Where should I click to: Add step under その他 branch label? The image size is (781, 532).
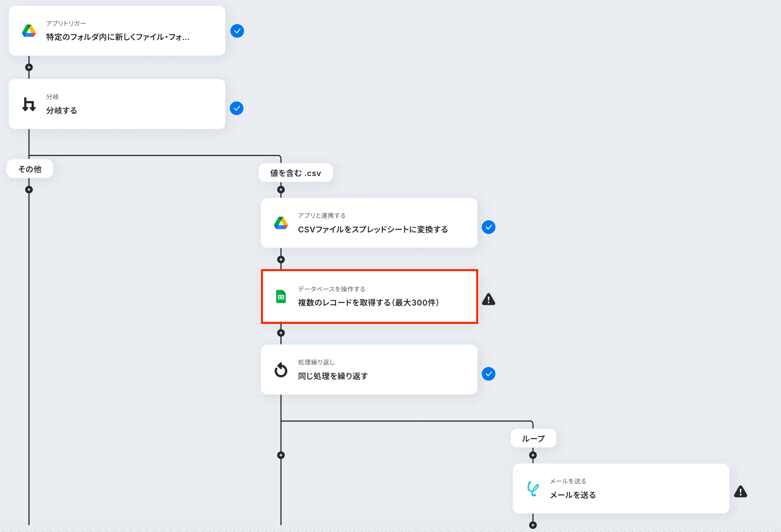(29, 190)
